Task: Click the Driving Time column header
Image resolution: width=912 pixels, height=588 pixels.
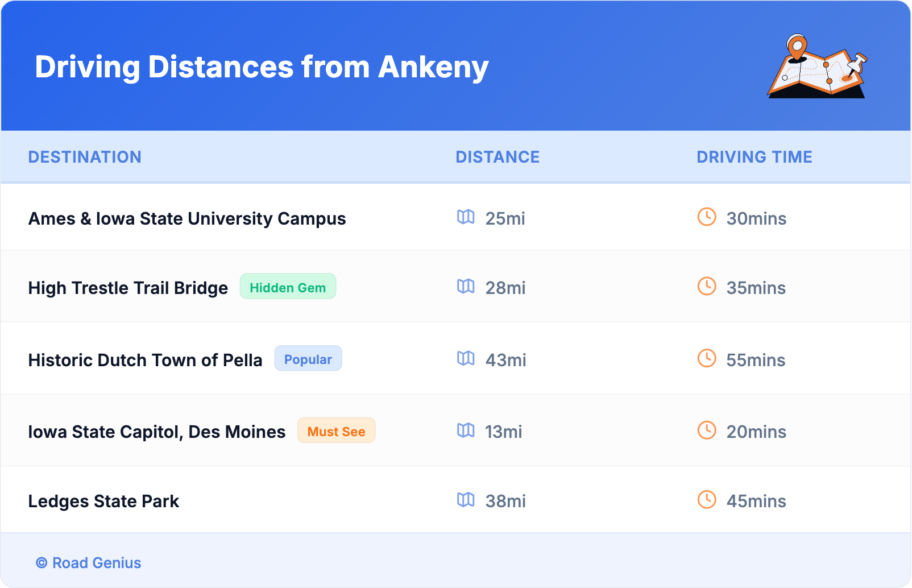Action: pyautogui.click(x=755, y=157)
